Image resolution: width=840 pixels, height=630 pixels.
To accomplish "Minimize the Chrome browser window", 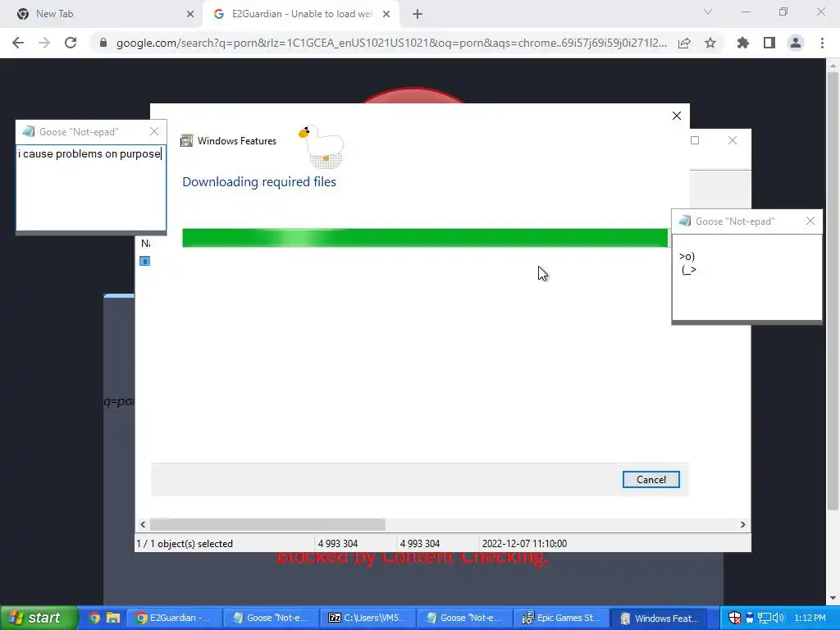I will click(x=746, y=11).
